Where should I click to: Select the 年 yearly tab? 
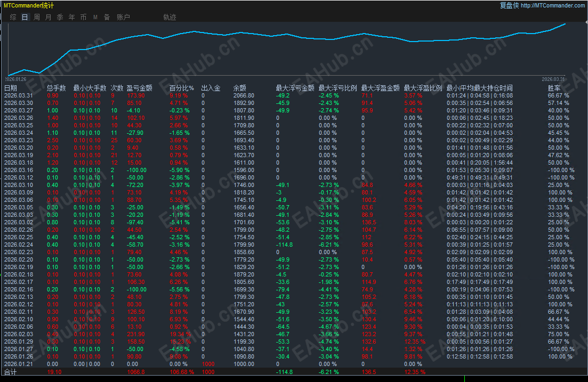click(x=71, y=17)
